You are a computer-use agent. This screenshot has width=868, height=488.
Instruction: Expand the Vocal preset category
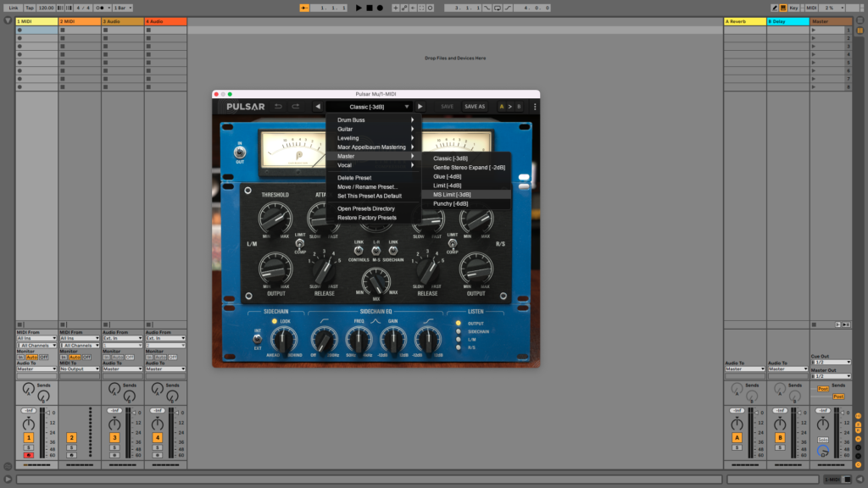pyautogui.click(x=374, y=165)
